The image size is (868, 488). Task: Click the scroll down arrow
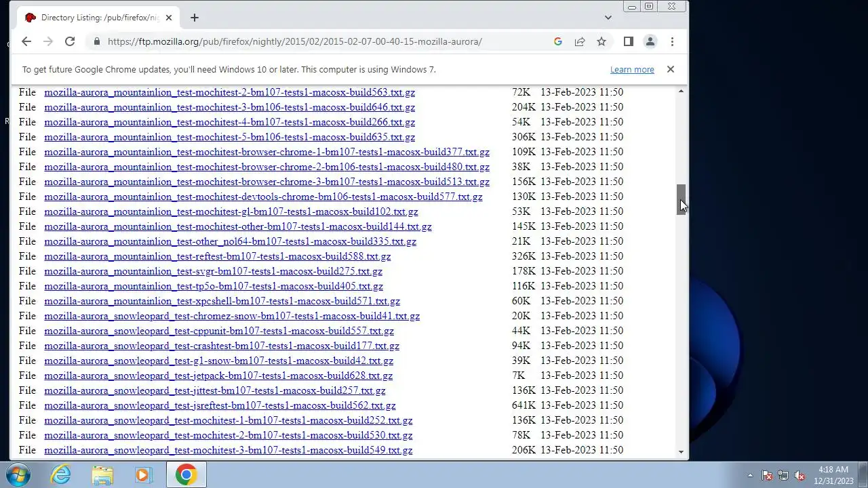(x=681, y=453)
